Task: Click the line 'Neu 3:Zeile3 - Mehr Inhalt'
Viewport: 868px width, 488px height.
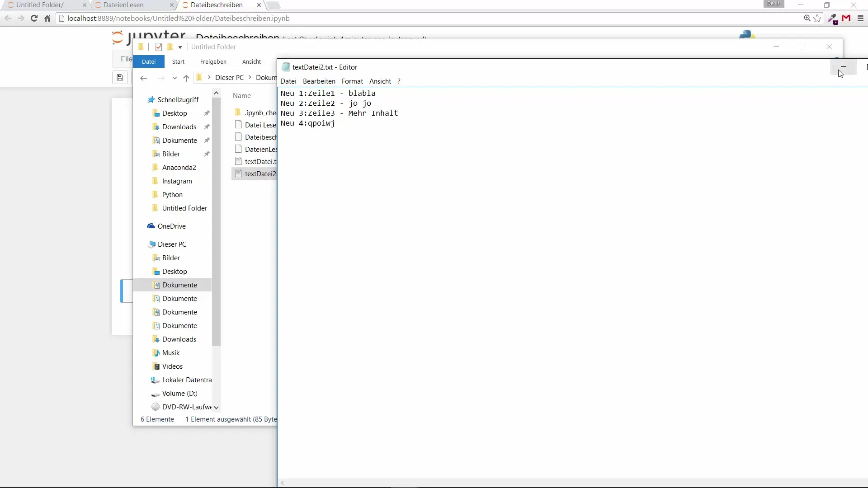Action: [x=339, y=113]
